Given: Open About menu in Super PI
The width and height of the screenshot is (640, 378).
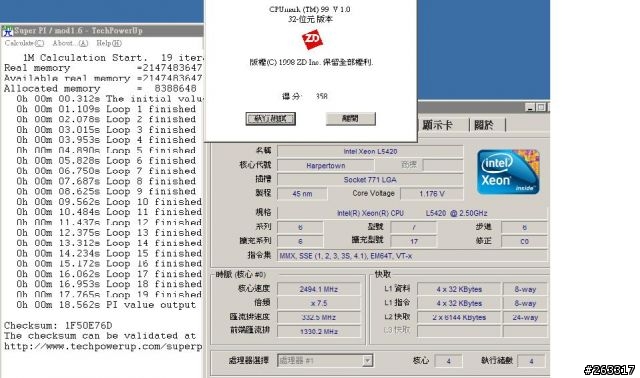Looking at the screenshot, I should 70,43.
